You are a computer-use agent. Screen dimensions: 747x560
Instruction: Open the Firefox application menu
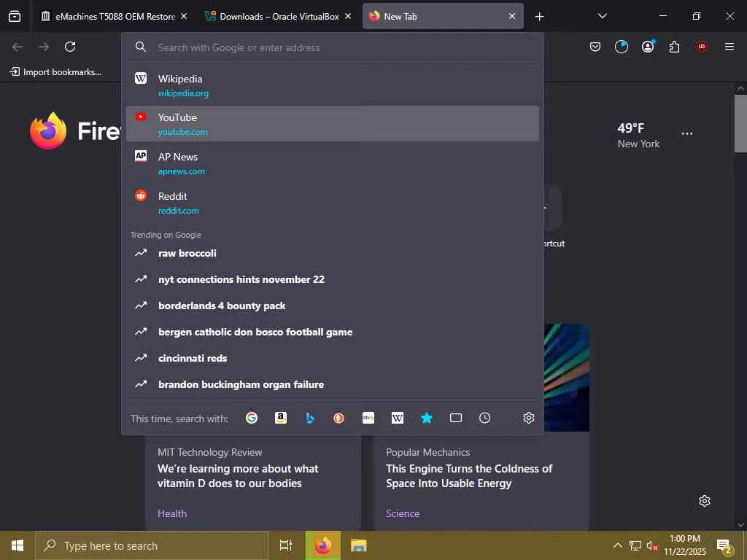click(729, 46)
